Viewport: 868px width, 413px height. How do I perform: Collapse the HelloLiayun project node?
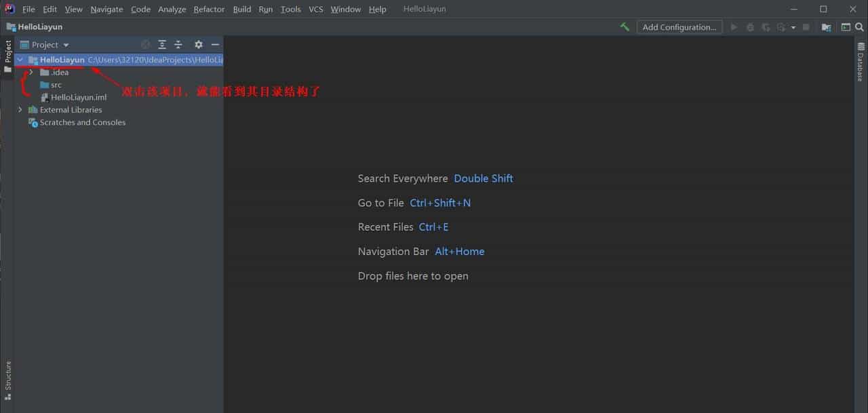coord(20,60)
